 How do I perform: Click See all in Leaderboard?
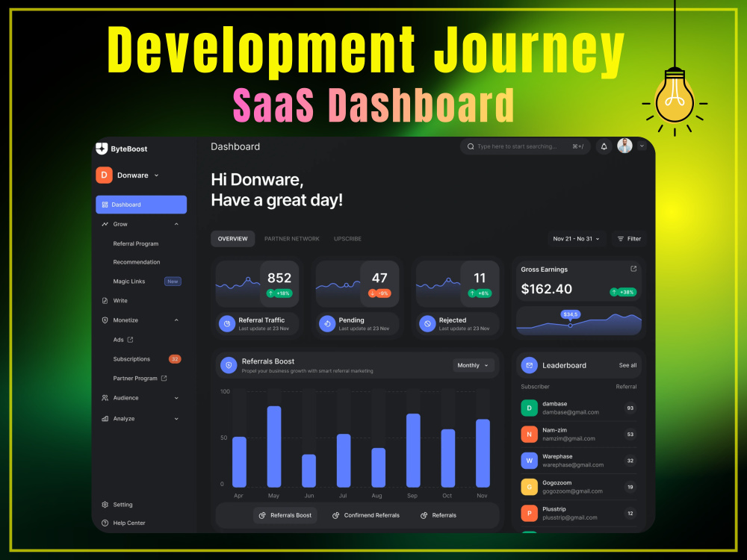coord(627,365)
